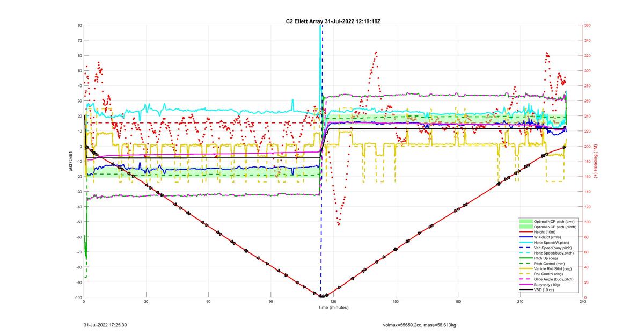Click the x-axis tick label '30'
Viewport: 644px width, 334px height.
coord(147,302)
